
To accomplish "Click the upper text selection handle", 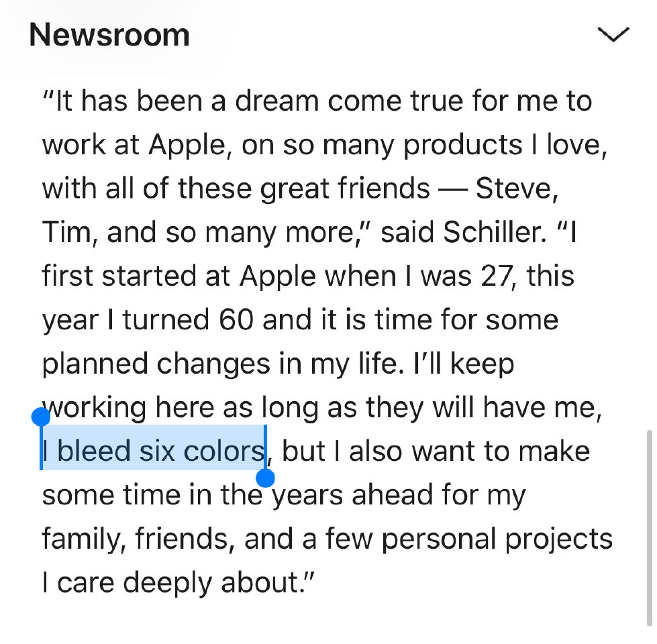I will click(x=41, y=417).
